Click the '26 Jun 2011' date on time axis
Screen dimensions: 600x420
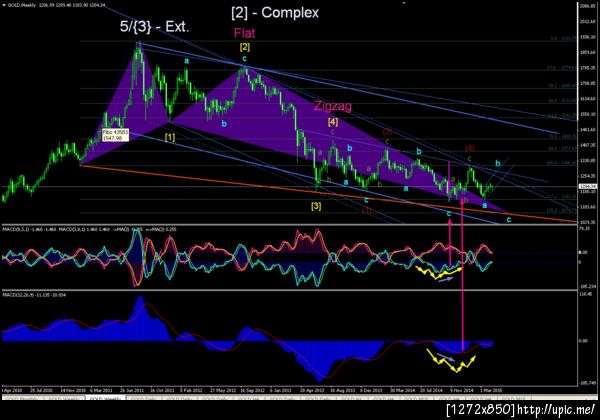coord(132,391)
